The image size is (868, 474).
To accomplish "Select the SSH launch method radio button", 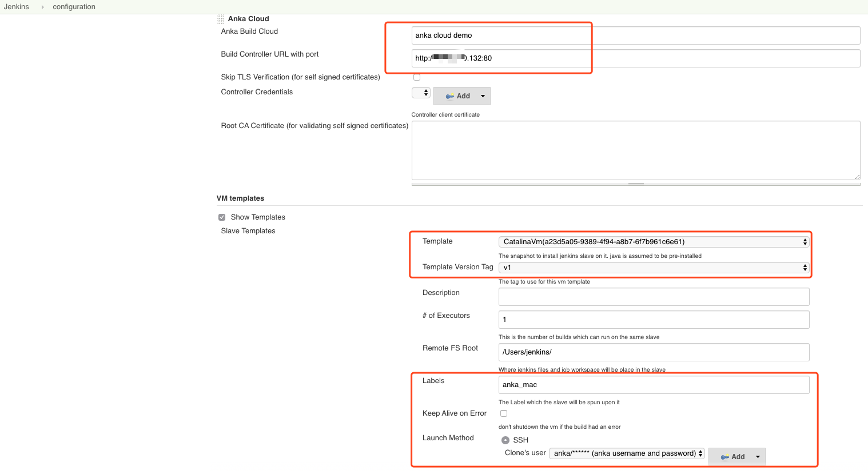I will coord(505,440).
